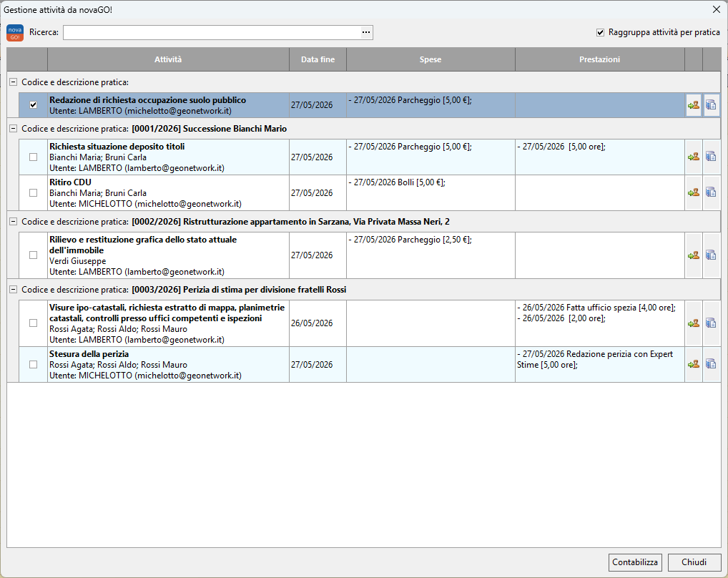Click assign-user icon for Stesura della perizia
The height and width of the screenshot is (578, 728).
pos(694,364)
